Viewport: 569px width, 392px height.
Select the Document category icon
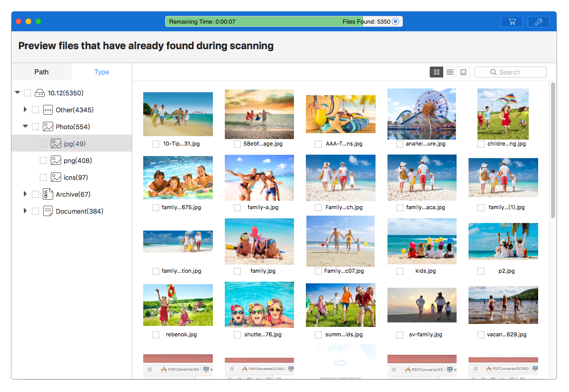click(48, 211)
